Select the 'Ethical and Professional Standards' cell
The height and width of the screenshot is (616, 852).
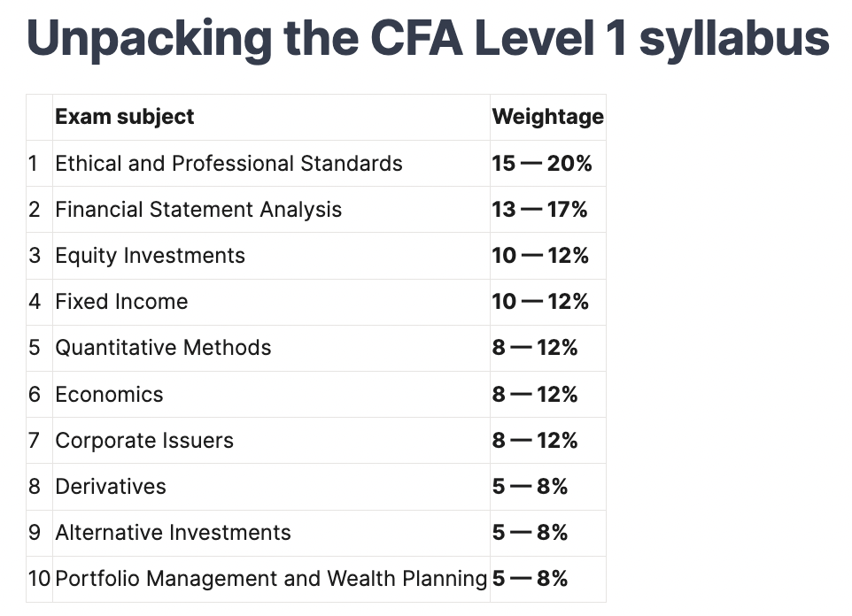pos(228,164)
